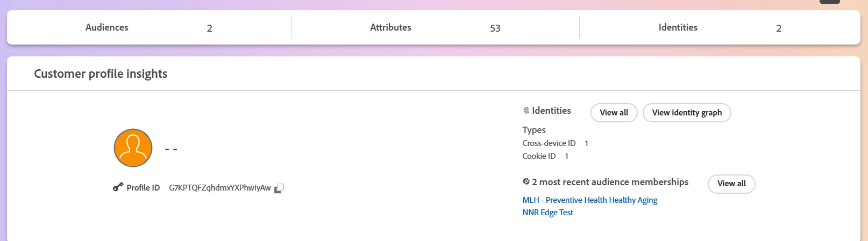Click the Attributes count of 53
The height and width of the screenshot is (241, 868).
click(495, 28)
